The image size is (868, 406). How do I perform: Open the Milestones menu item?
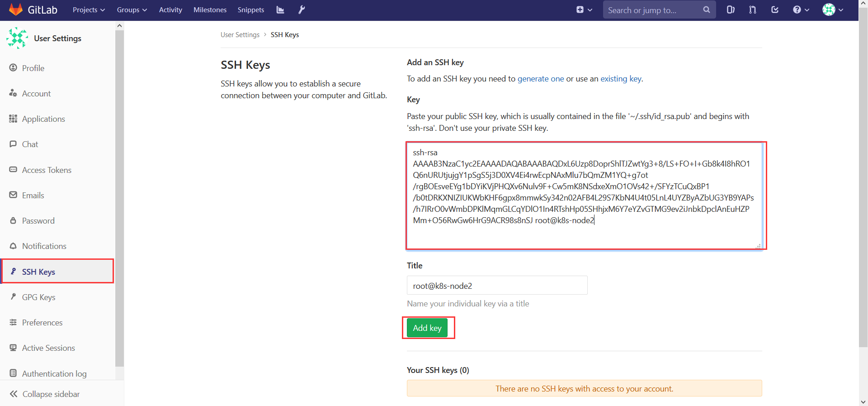click(210, 10)
